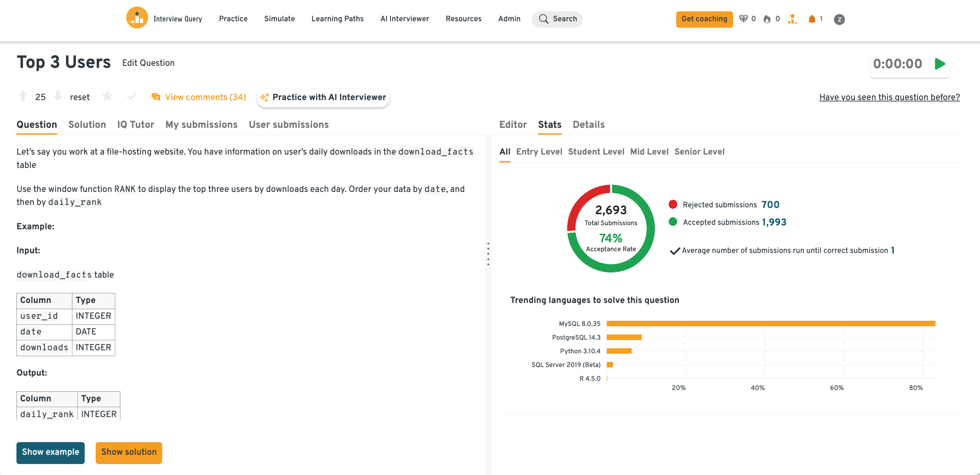Open the notifications bell icon
The height and width of the screenshot is (475, 980).
(812, 19)
